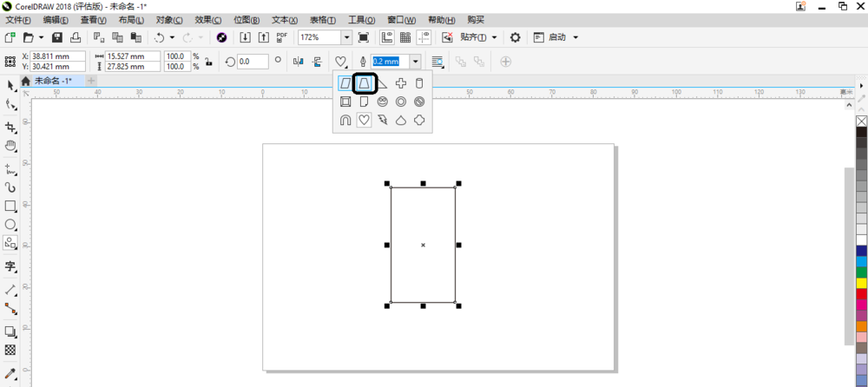Open the 效果 (Effects) menu
Image resolution: width=868 pixels, height=387 pixels.
point(208,20)
